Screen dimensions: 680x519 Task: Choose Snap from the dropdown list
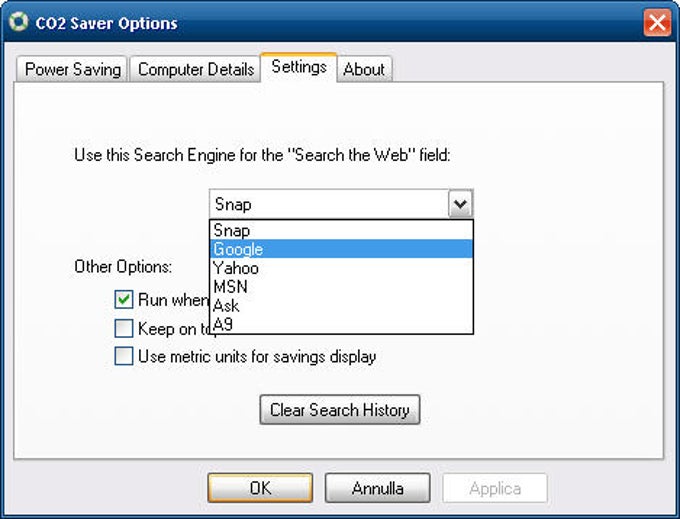341,230
